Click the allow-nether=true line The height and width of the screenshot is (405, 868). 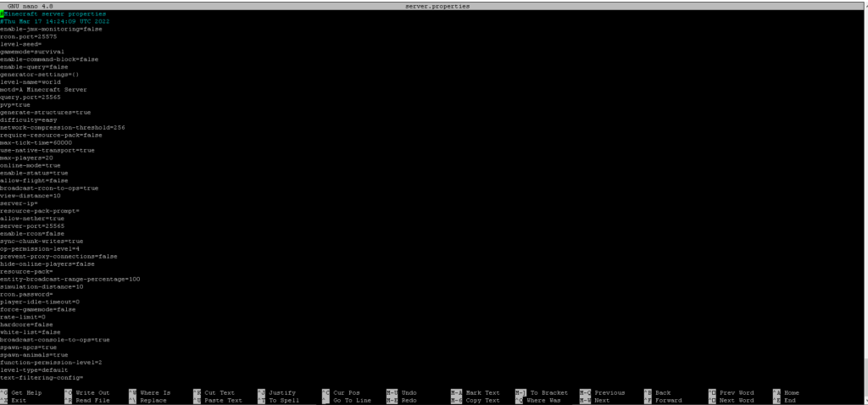click(32, 219)
